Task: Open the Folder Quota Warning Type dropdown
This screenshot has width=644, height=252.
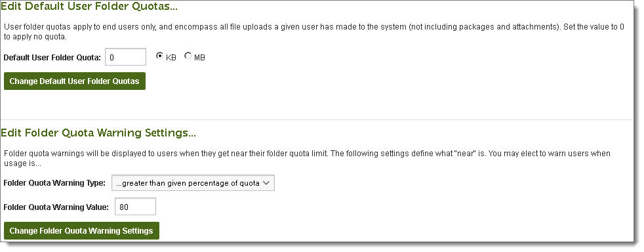Action: [193, 183]
